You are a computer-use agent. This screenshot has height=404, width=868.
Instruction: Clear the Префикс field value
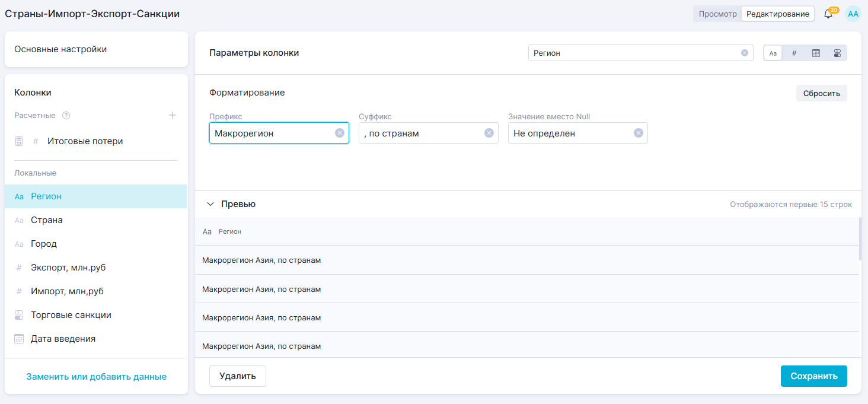point(340,133)
